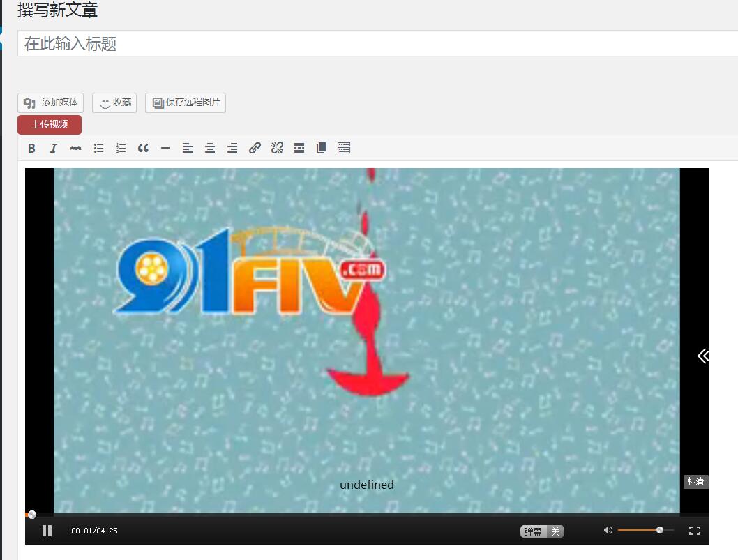
Task: Click the 添加媒体 button
Action: (50, 103)
